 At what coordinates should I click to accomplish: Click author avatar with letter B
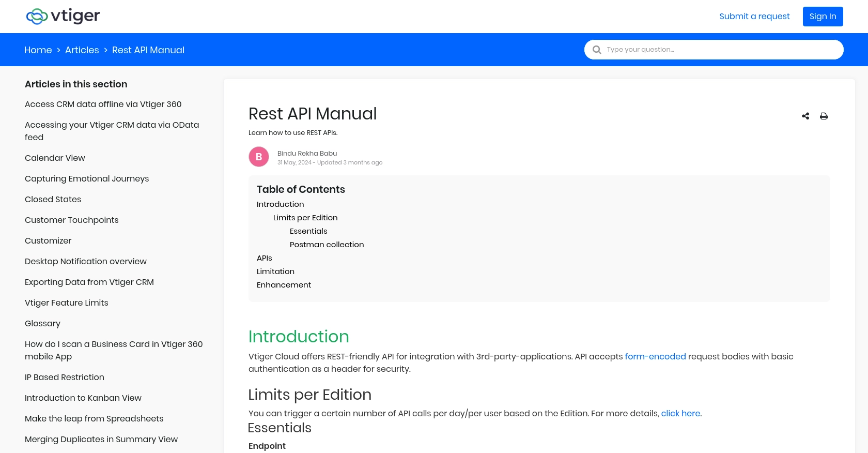pyautogui.click(x=259, y=157)
